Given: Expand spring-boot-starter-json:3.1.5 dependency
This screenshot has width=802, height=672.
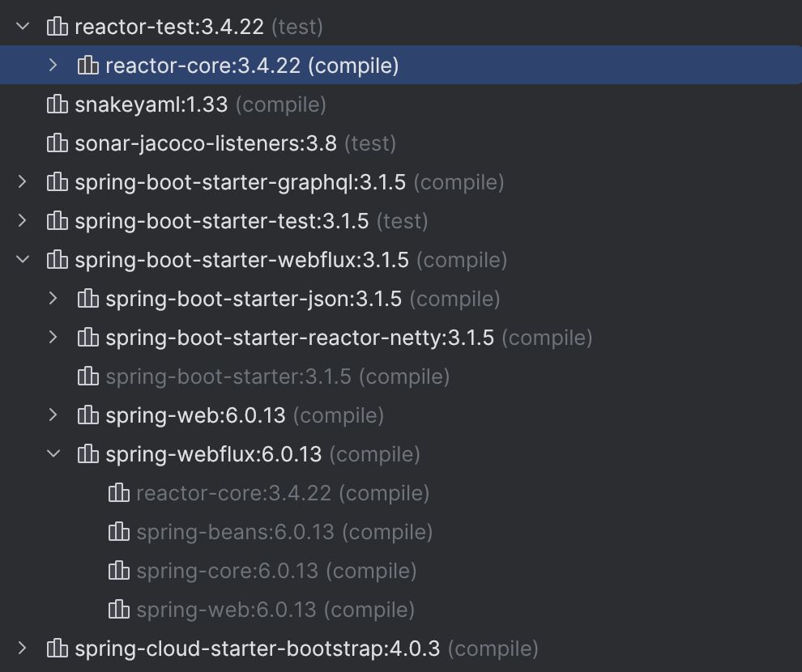Looking at the screenshot, I should 53,299.
